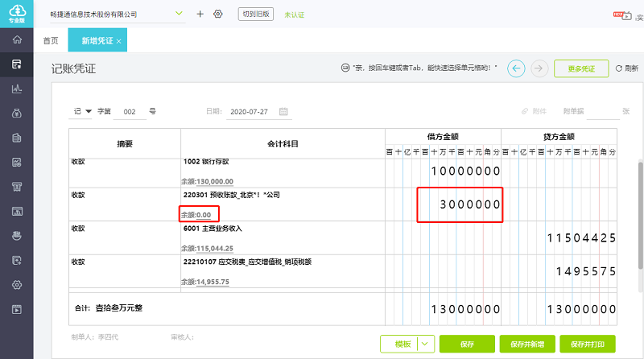Click the voucher number field 002
Screen dimensions: 644x359
tap(130, 112)
